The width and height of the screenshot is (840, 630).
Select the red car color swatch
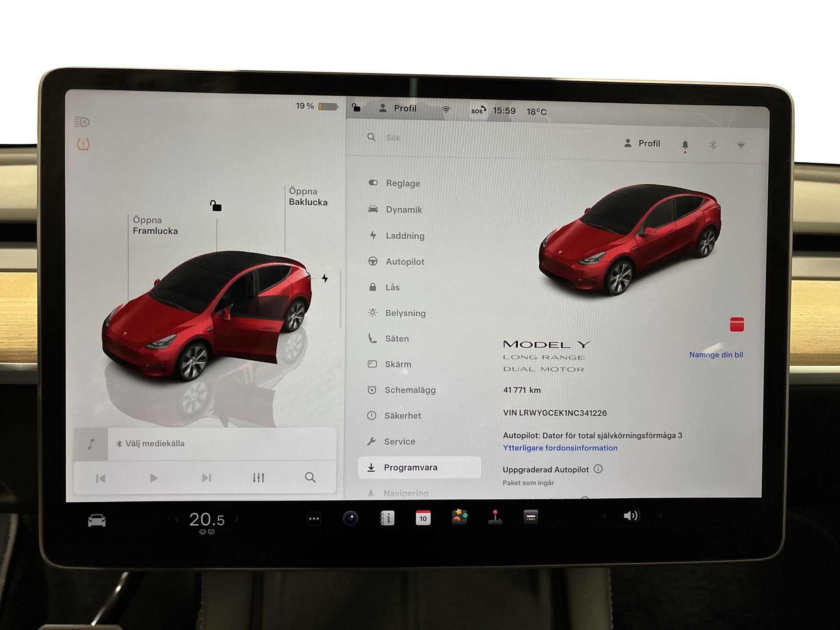tap(737, 325)
